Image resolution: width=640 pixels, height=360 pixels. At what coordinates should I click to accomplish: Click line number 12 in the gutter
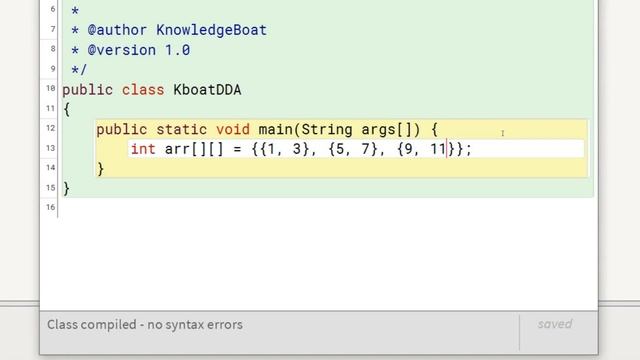pos(50,128)
